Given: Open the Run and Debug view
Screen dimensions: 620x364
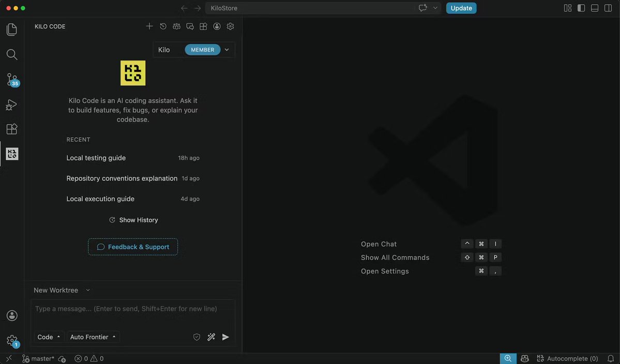Looking at the screenshot, I should [11, 104].
